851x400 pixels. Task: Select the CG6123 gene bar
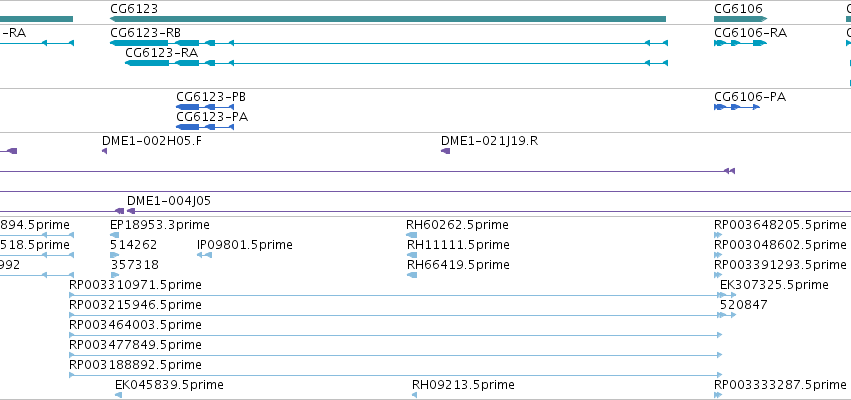point(388,19)
